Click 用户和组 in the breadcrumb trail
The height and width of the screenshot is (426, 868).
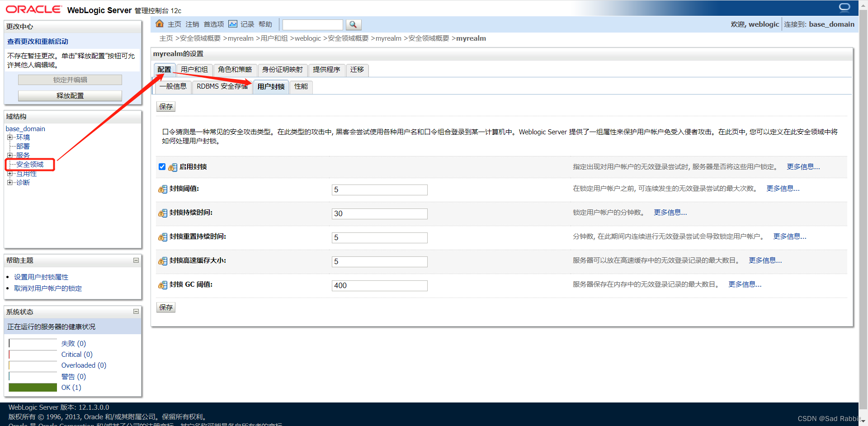(x=274, y=38)
